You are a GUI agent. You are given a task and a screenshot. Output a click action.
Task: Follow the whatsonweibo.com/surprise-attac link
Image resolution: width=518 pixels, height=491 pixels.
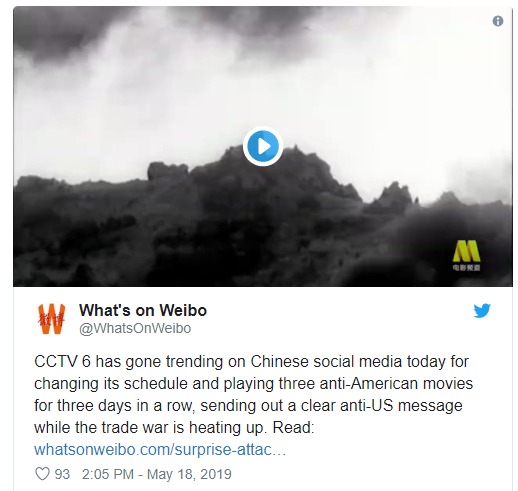[x=160, y=449]
